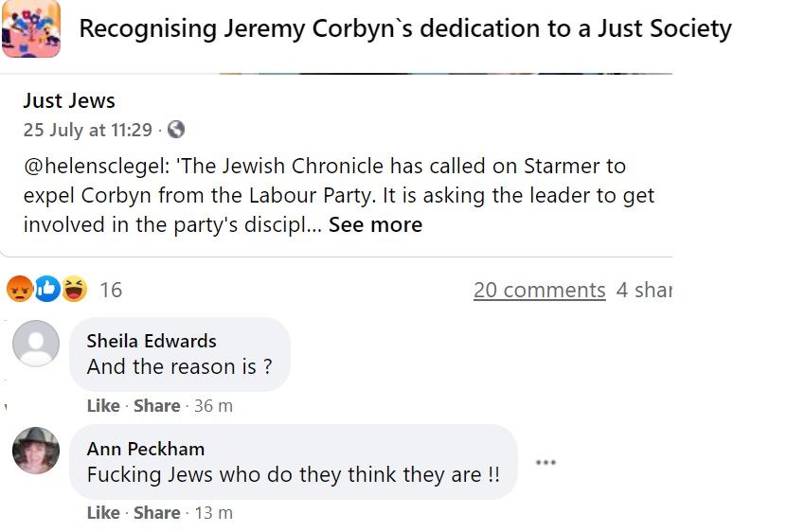Open three-dot options menu beside Ann's comment
Screen dimensions: 787x532
pyautogui.click(x=546, y=462)
